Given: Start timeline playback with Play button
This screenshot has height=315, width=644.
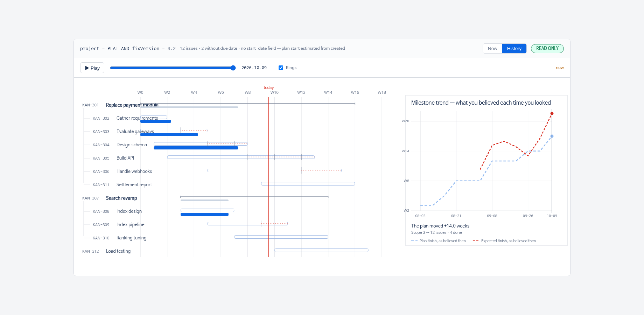Looking at the screenshot, I should (92, 68).
